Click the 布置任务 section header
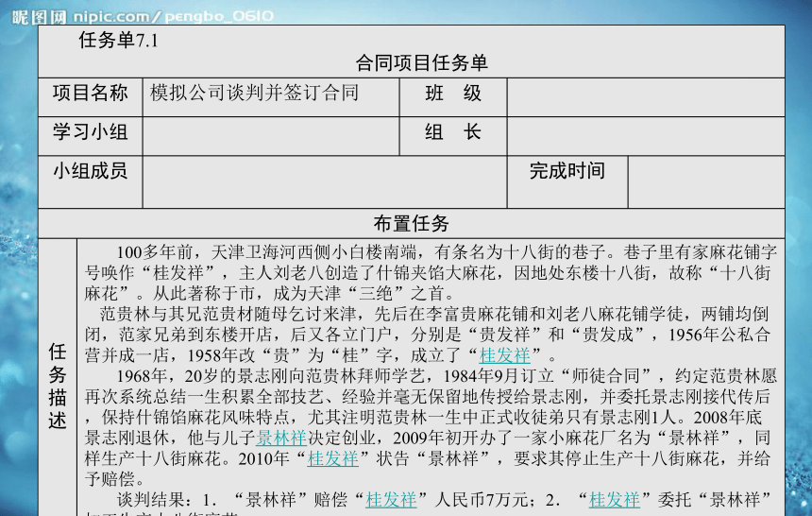Screen dimensions: 812x516 coord(411,224)
